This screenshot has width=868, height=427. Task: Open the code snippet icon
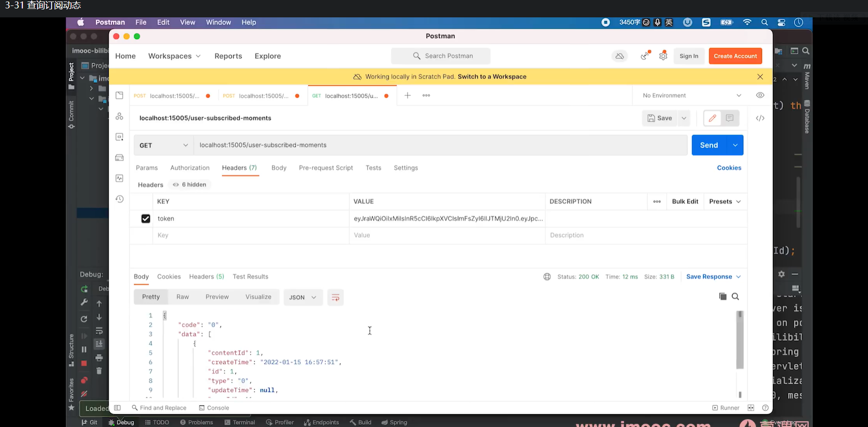pos(760,118)
